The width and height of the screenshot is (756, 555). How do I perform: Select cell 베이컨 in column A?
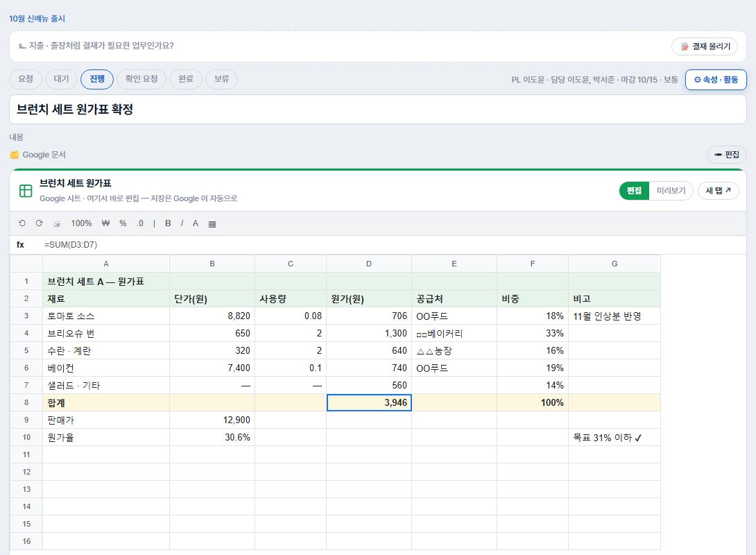106,368
